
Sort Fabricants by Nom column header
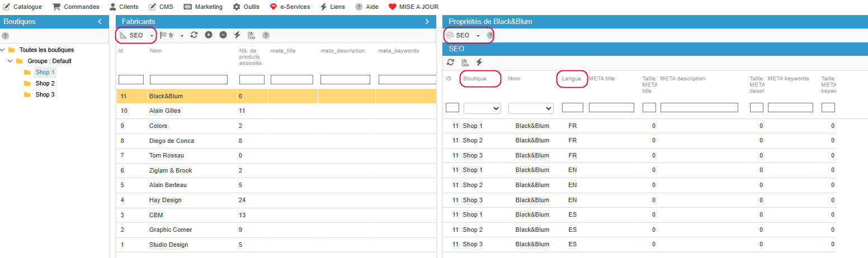pyautogui.click(x=155, y=51)
